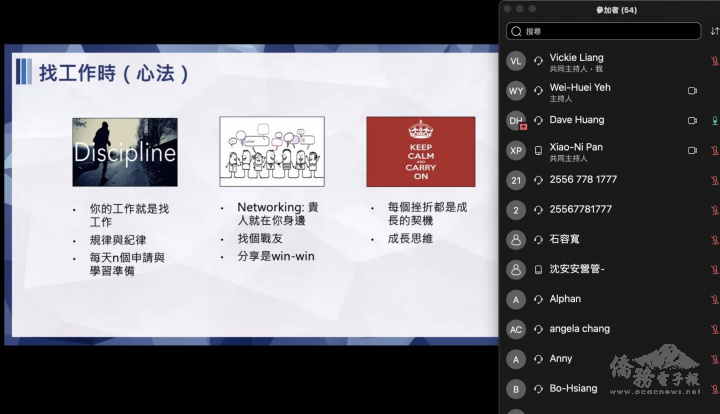This screenshot has height=414, width=720.
Task: Select angela chang's AC avatar
Action: click(x=516, y=329)
